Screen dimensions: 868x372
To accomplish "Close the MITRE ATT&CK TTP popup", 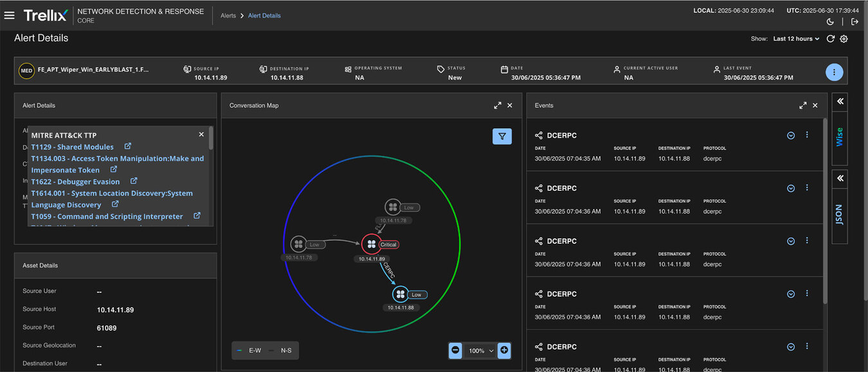I will click(201, 134).
